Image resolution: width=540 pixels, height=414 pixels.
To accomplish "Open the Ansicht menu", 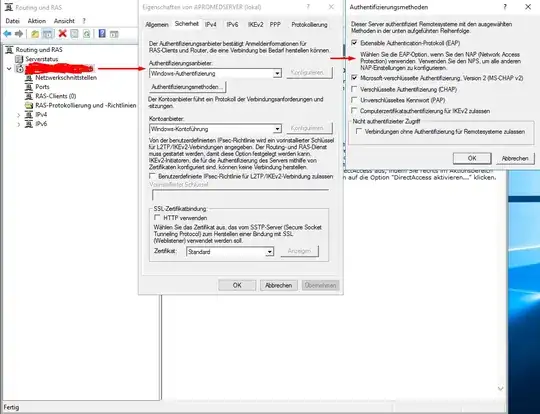I will pos(64,21).
